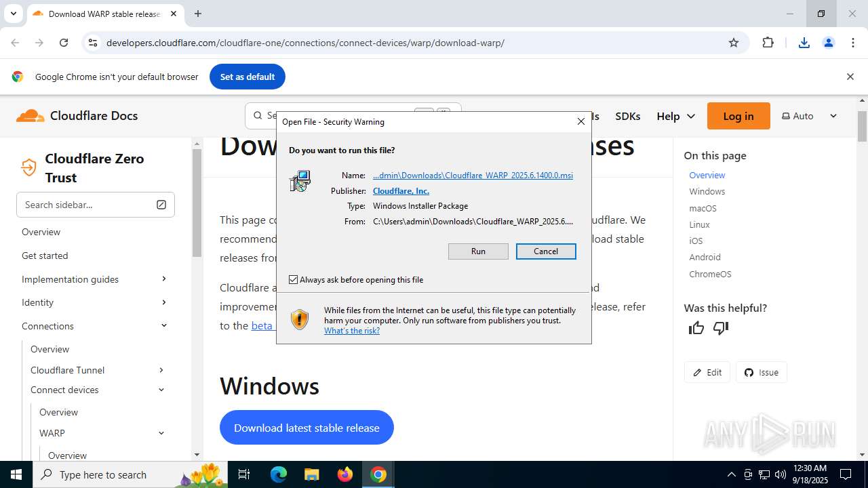Click the Cloudflare, Inc. publisher link
The width and height of the screenshot is (868, 488).
401,191
